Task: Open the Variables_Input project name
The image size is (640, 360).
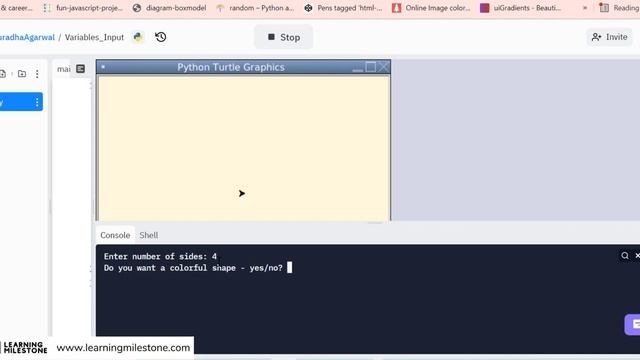Action: coord(94,37)
